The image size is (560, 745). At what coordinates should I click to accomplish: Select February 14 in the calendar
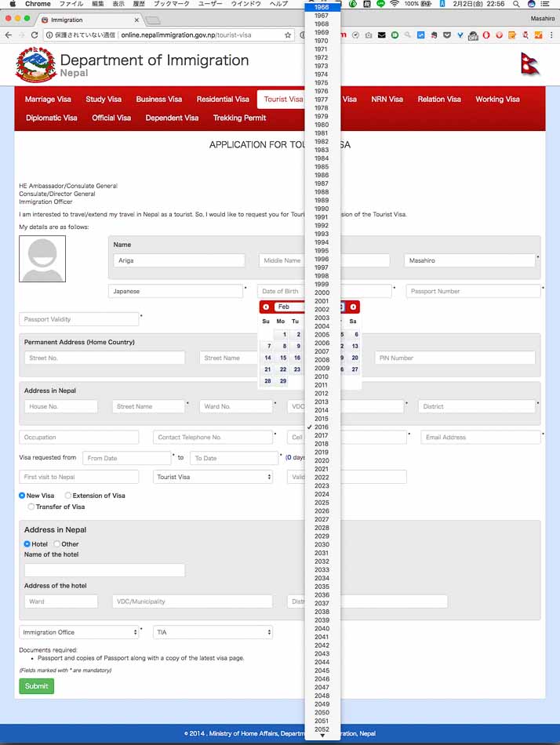pyautogui.click(x=267, y=358)
